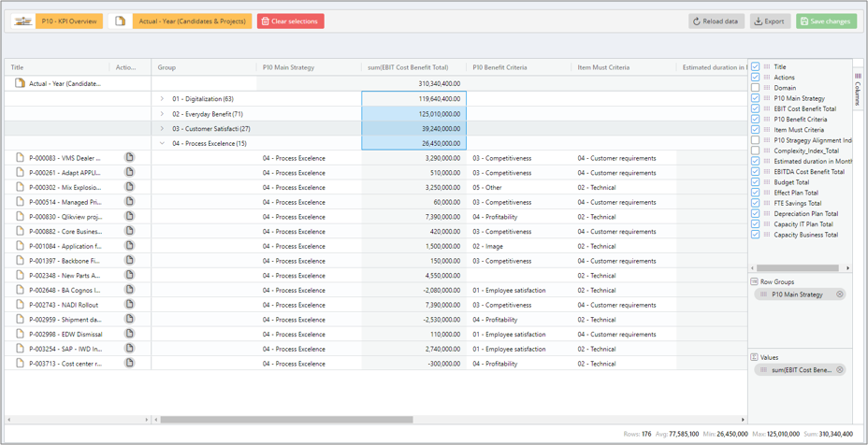Expand the 01 - Digitalization group

(x=162, y=99)
